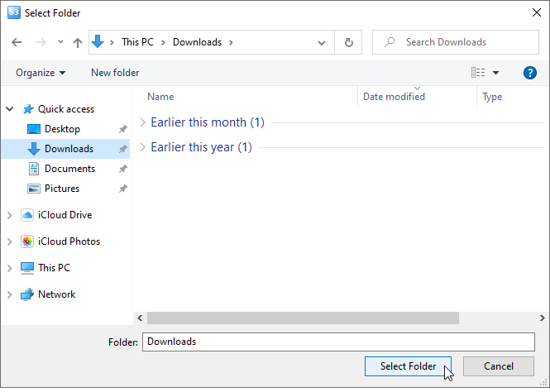Cancel the folder selection dialog
550x392 pixels.
tap(499, 366)
